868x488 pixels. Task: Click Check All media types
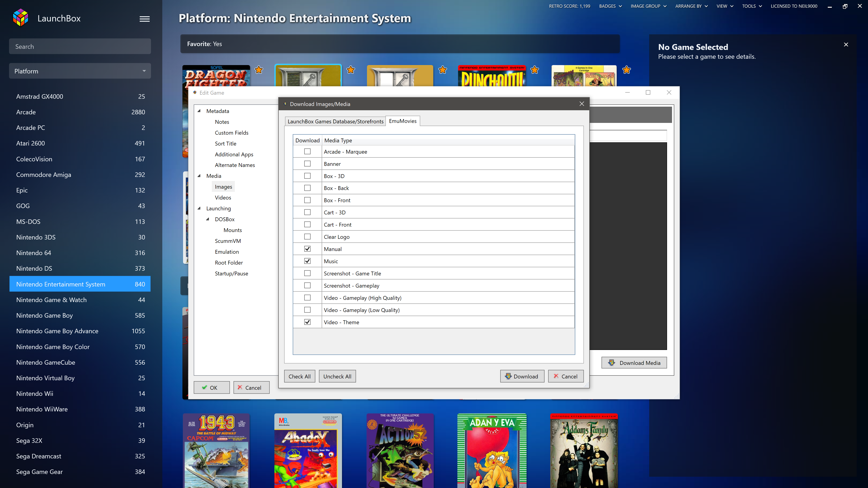pos(300,376)
